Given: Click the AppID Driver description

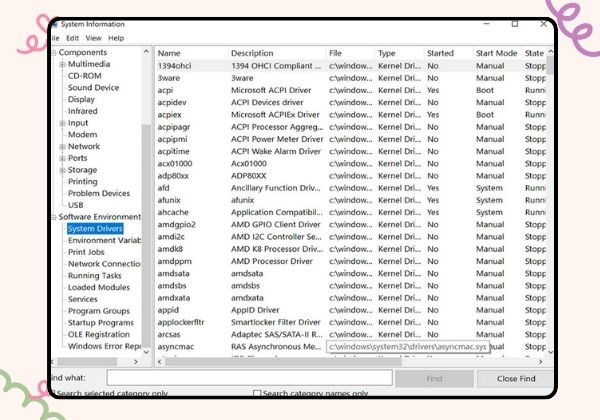Looking at the screenshot, I should coord(255,310).
